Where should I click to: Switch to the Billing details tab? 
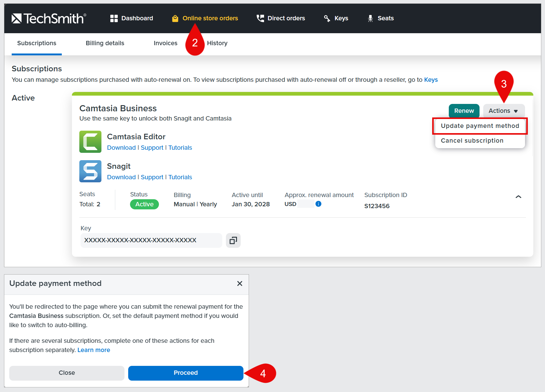(x=105, y=43)
